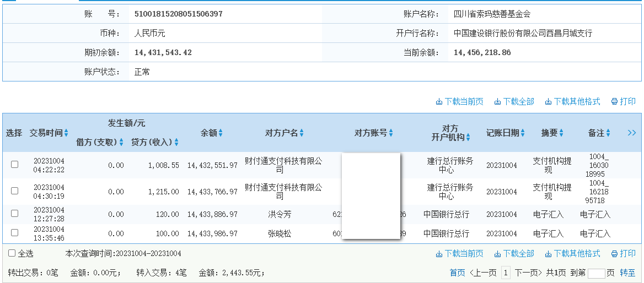Go to 首页 first page
This screenshot has height=283, width=644.
[458, 273]
